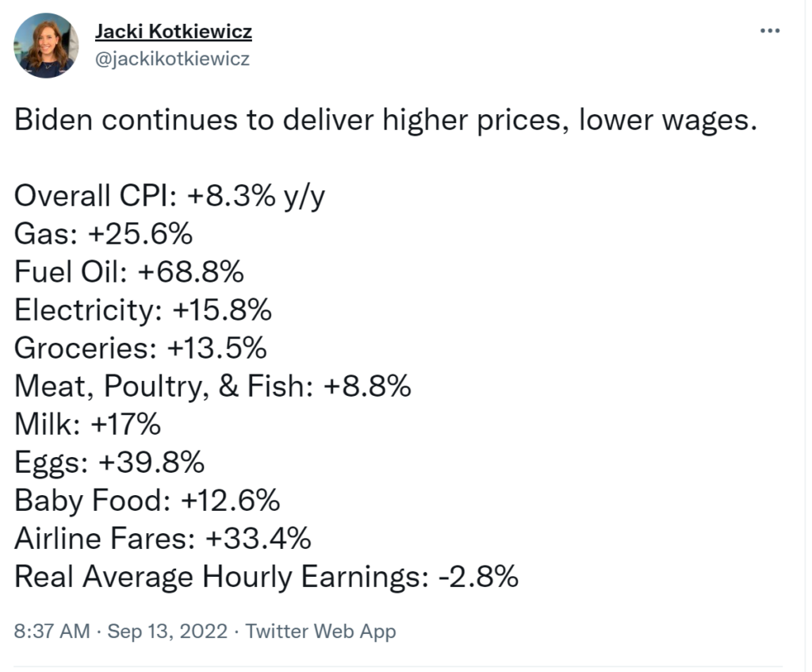The image size is (812, 672).
Task: Select the Baby Food +12.6% line
Action: pyautogui.click(x=147, y=501)
